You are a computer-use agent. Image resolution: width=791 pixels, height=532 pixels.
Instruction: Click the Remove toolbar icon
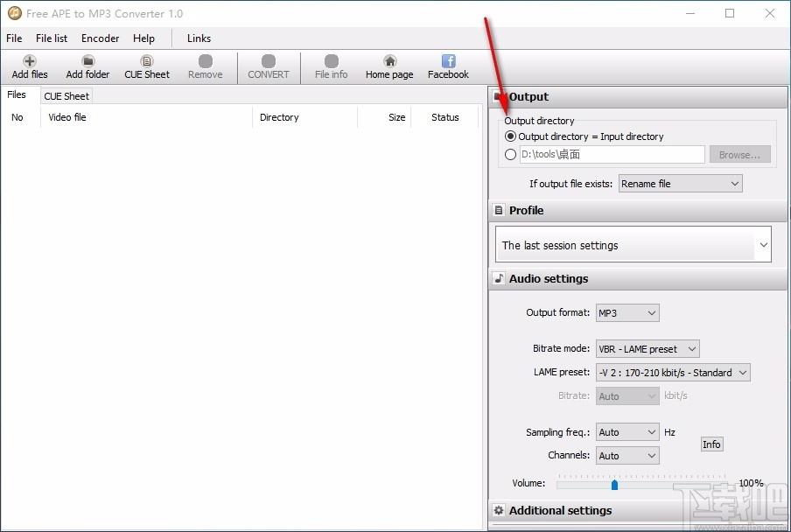coord(206,61)
